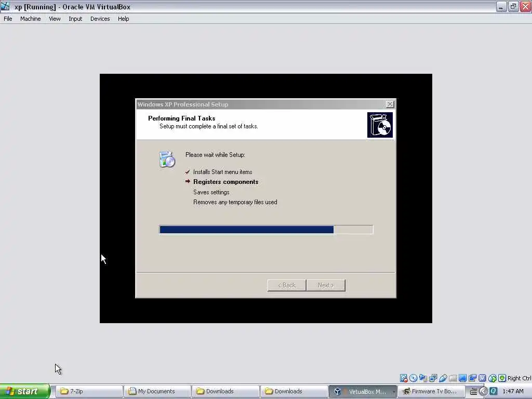Switch to the first Downloads taskbar window
The image size is (532, 399).
click(225, 391)
